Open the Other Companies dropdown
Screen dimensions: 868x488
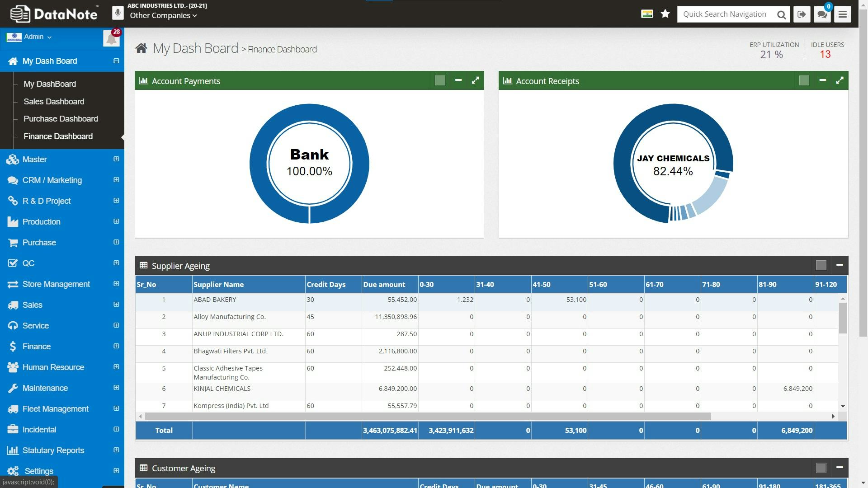tap(161, 15)
